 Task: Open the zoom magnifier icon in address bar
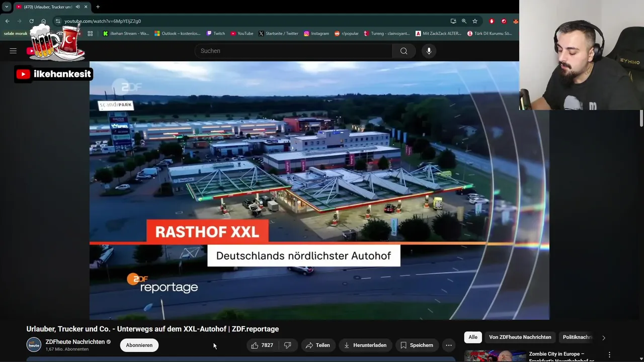(464, 21)
